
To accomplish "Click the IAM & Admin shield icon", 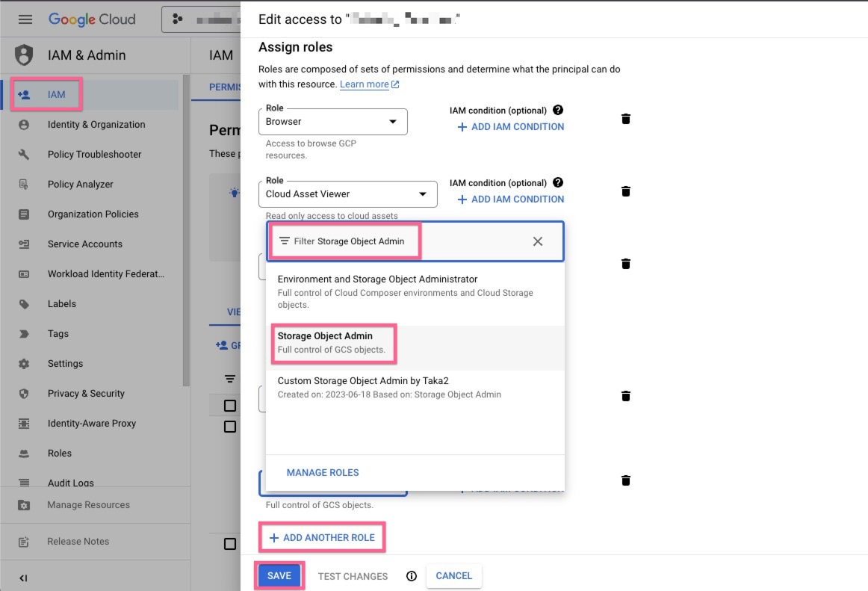I will point(24,55).
